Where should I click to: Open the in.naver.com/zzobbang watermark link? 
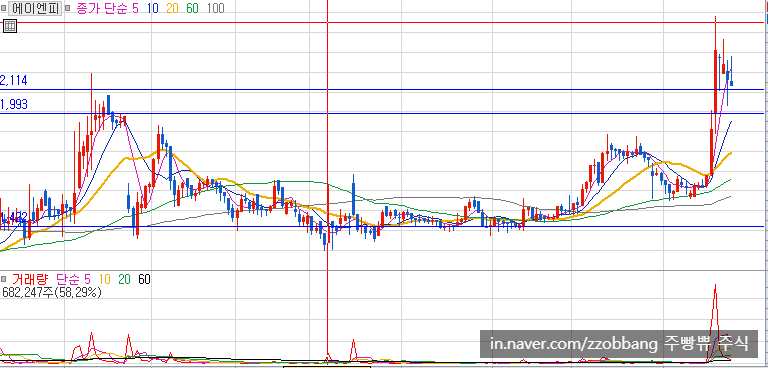tap(574, 343)
